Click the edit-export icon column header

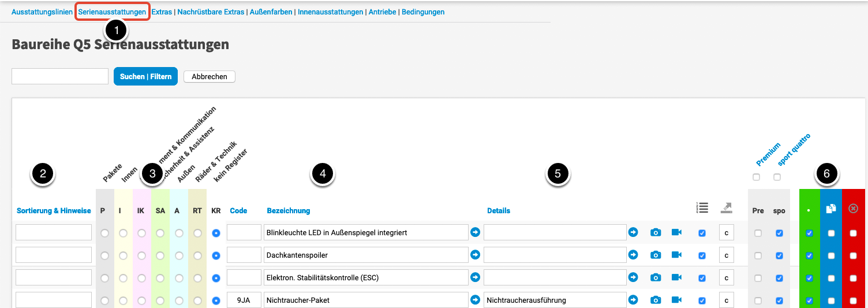[726, 207]
